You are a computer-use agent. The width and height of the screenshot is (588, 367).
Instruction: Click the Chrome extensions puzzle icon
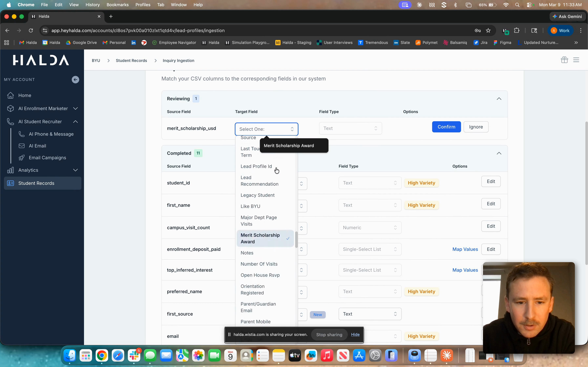pos(517,31)
